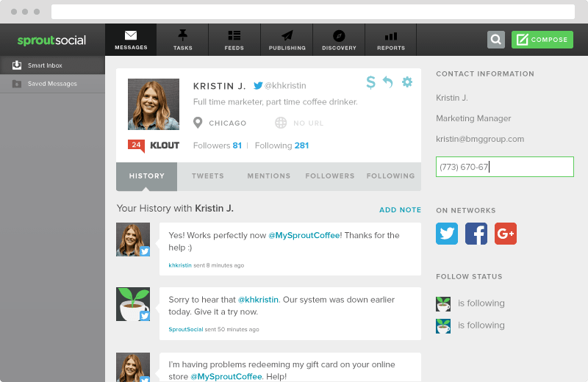This screenshot has width=588, height=382.
Task: Click the kristin@bmggroup.com email
Action: (480, 139)
